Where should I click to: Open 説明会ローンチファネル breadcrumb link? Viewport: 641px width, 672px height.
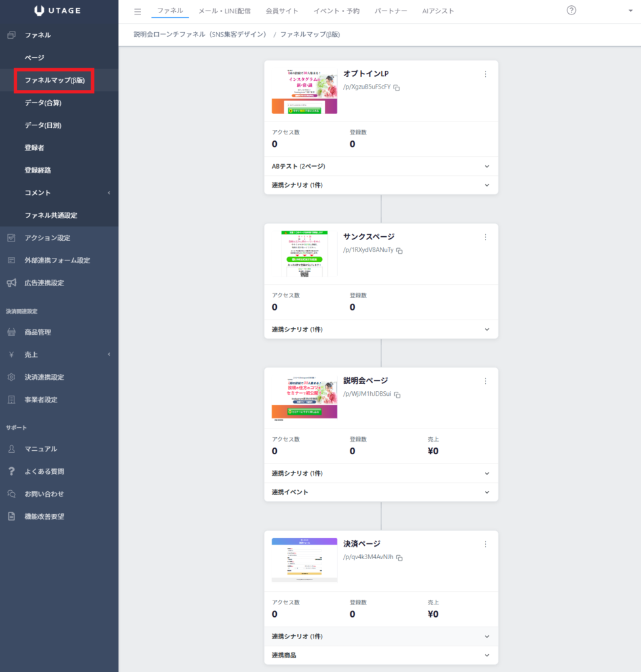[x=199, y=34]
